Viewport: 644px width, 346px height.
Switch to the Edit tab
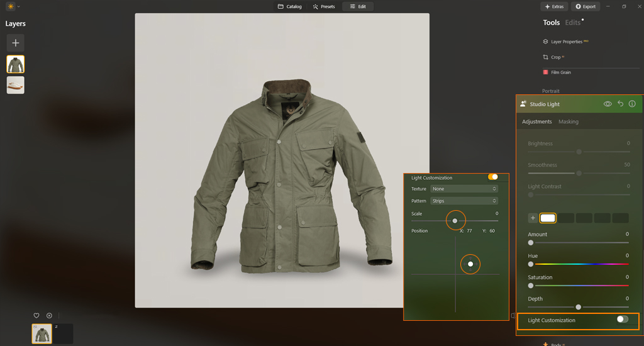(358, 6)
